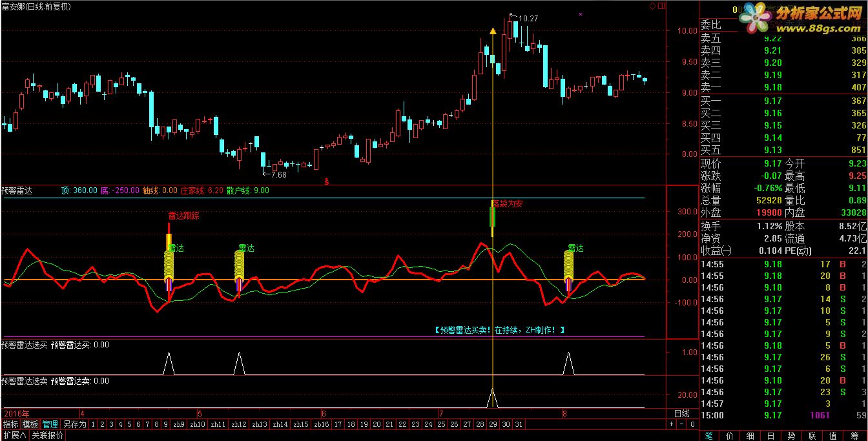Select template slot 25
Image resolution: width=868 pixels, height=441 pixels.
[x=442, y=424]
